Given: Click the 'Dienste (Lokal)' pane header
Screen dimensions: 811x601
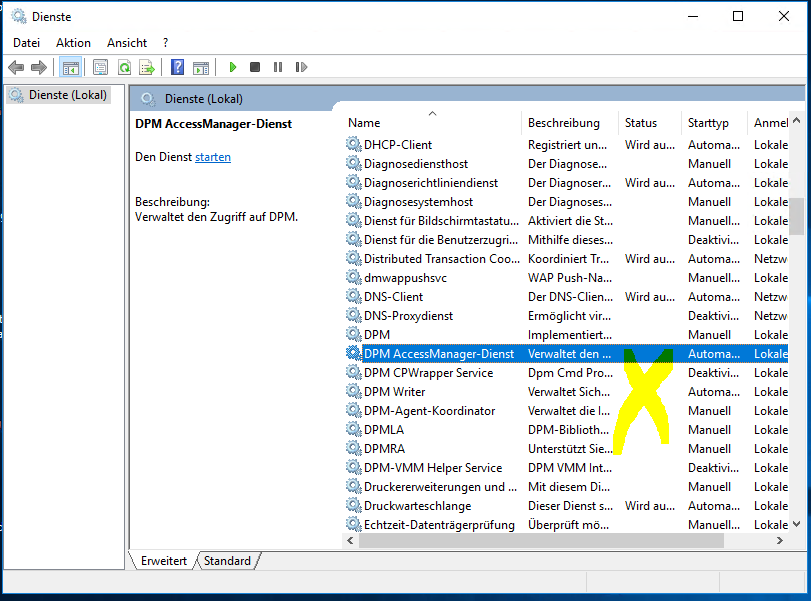Looking at the screenshot, I should pos(203,99).
